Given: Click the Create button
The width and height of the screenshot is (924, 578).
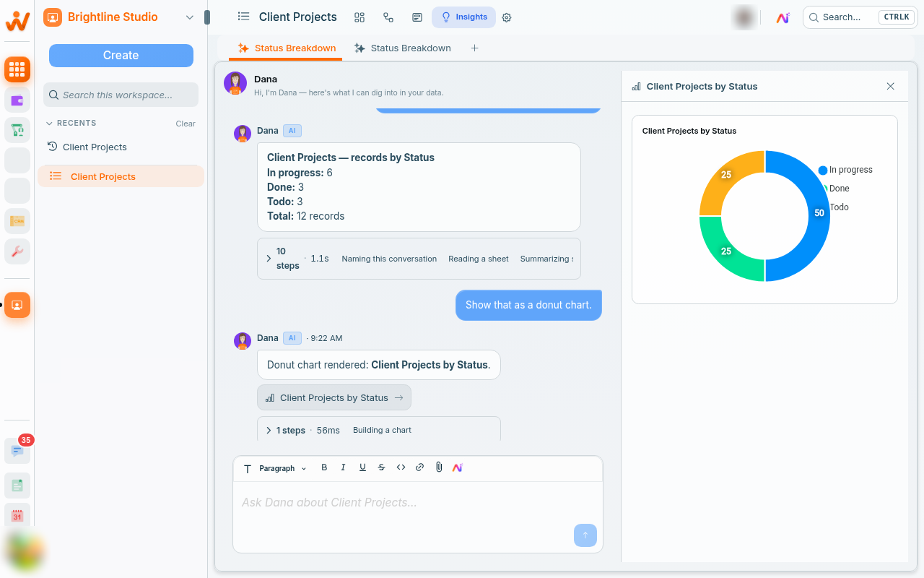Looking at the screenshot, I should click(121, 56).
